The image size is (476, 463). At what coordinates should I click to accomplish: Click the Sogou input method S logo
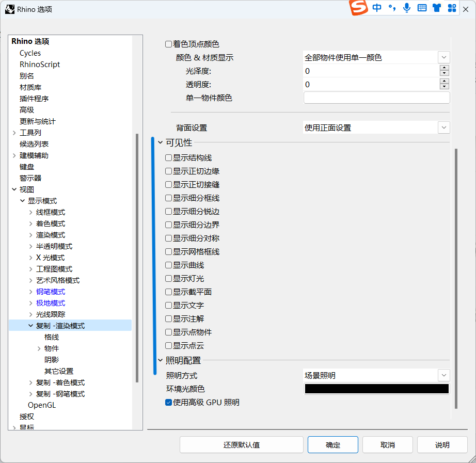(x=358, y=8)
